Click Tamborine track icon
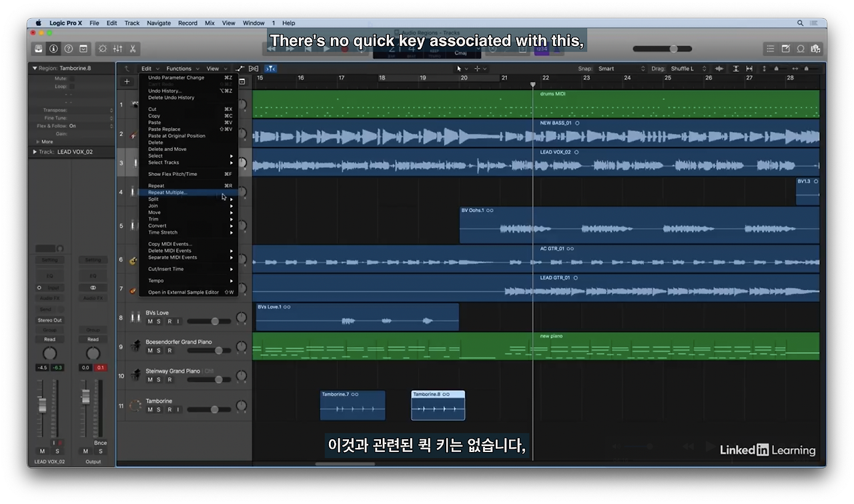The image size is (854, 504). [135, 405]
